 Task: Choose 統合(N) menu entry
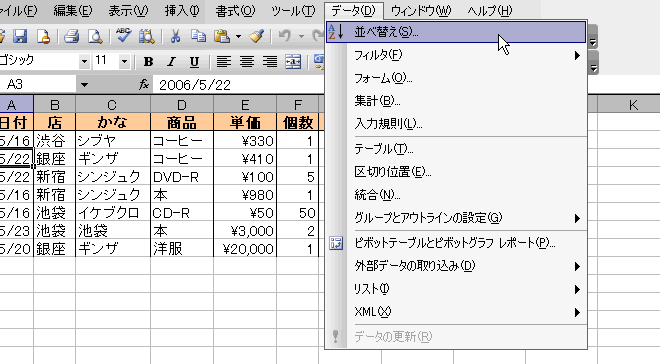[456, 195]
